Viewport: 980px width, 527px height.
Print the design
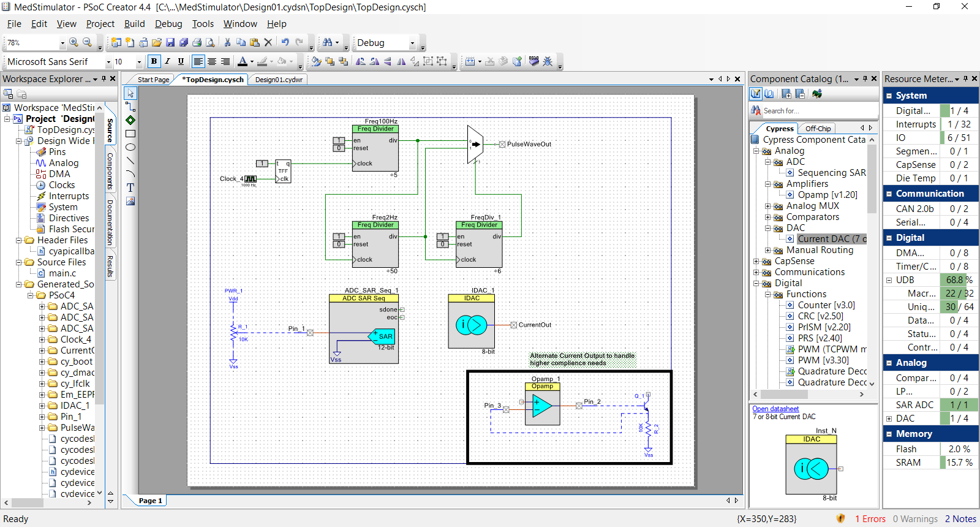pos(197,42)
